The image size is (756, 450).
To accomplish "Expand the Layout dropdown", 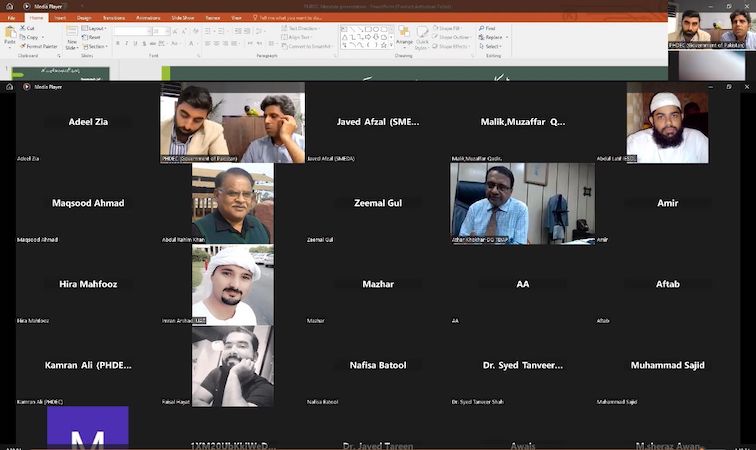I will (x=96, y=28).
